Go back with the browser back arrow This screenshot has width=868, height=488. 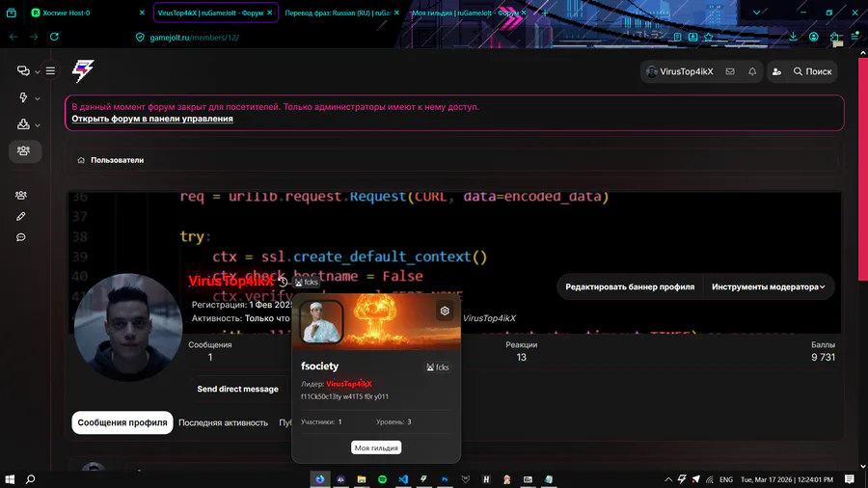coord(14,37)
